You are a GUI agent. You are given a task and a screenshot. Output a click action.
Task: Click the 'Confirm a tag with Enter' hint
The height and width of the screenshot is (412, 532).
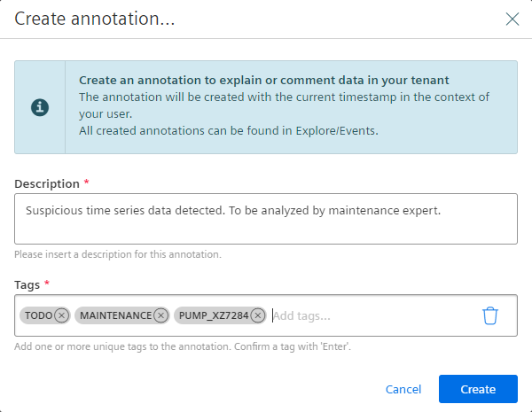tap(293, 346)
